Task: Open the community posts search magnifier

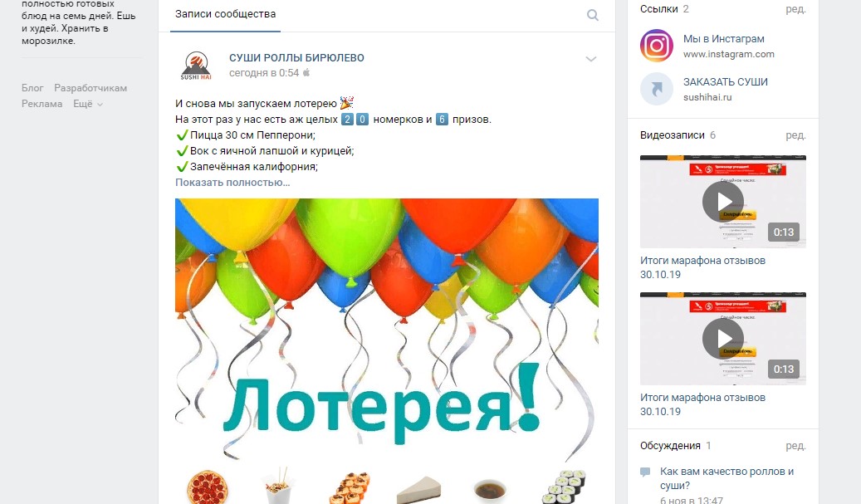Action: [x=593, y=15]
